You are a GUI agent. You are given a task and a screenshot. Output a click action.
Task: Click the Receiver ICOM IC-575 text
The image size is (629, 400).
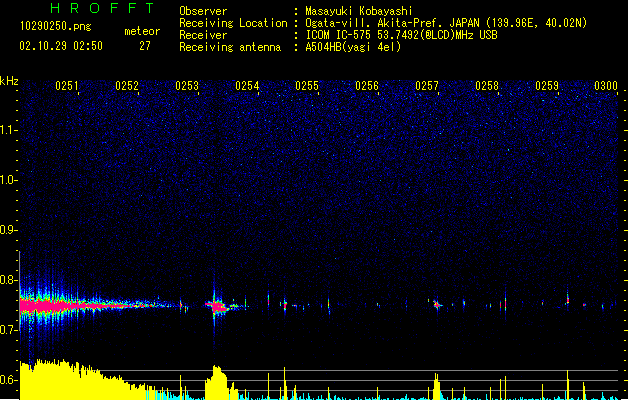401,35
